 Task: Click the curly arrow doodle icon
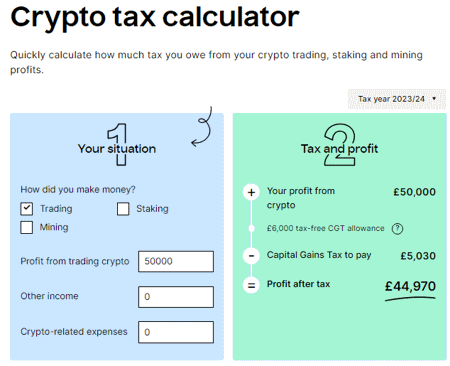202,127
